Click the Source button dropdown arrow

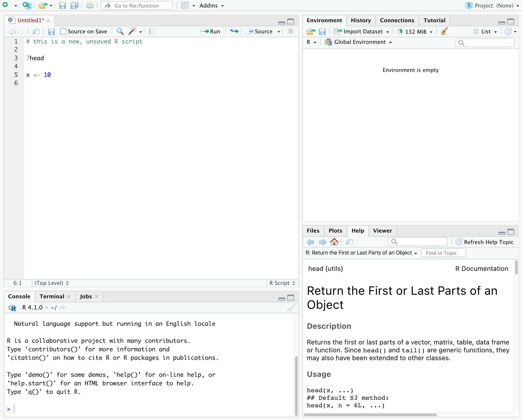[279, 31]
